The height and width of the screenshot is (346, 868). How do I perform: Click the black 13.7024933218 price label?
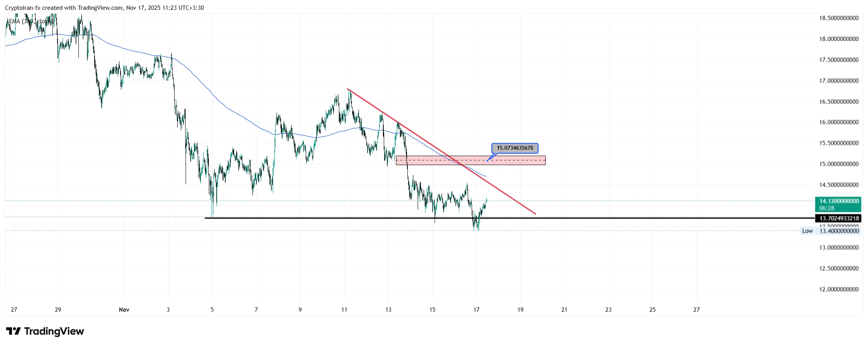[x=839, y=218]
